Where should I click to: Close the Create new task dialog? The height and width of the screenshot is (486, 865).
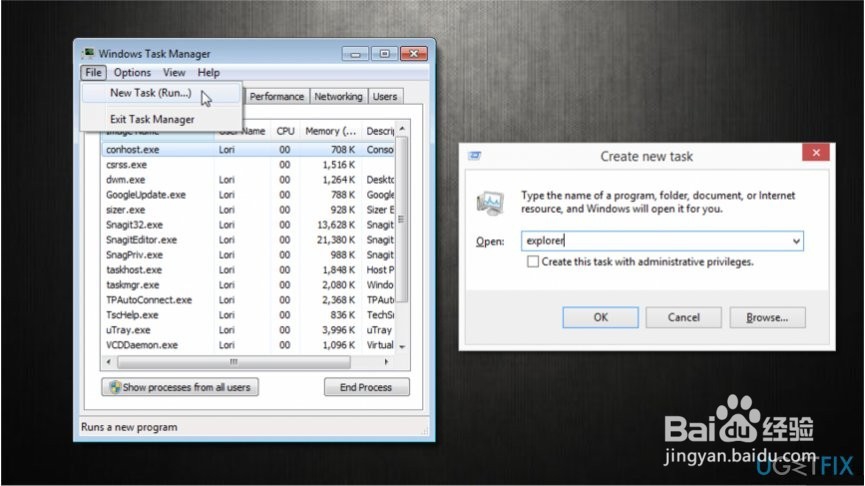point(816,153)
